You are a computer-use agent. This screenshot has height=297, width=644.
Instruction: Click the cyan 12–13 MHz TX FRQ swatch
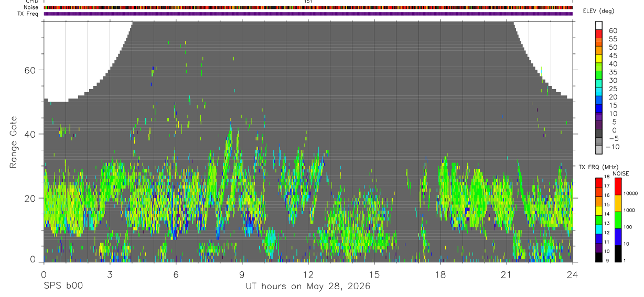599,228
